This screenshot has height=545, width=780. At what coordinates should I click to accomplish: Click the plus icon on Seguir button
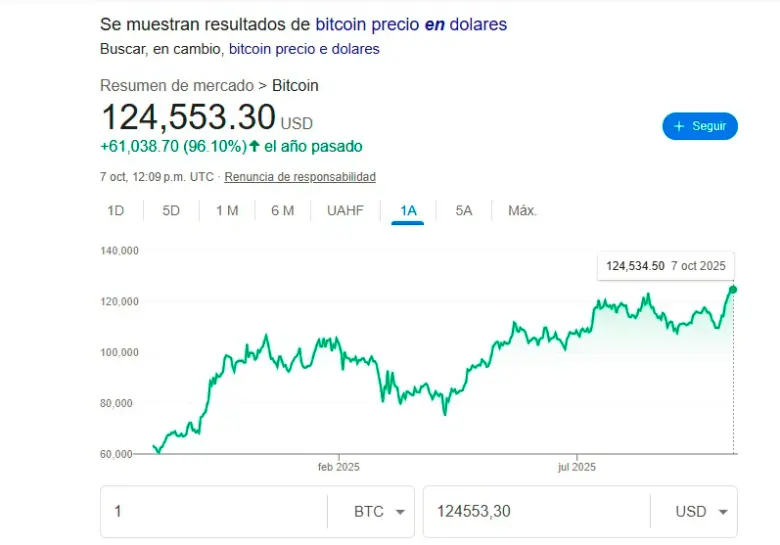(x=679, y=127)
